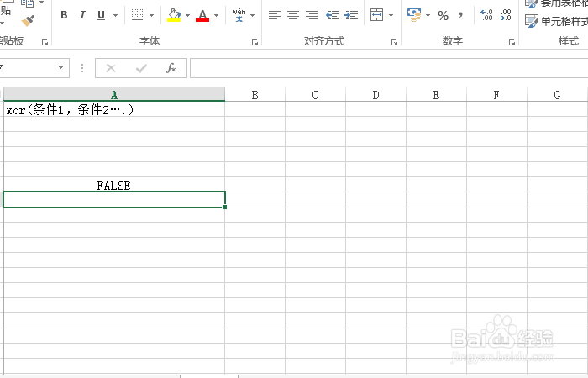Screen dimensions: 588x378
Task: Click the Format Painter brush
Action: [28, 21]
